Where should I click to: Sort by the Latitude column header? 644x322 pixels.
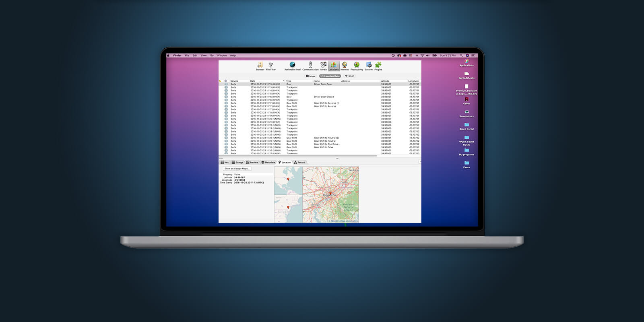point(385,81)
